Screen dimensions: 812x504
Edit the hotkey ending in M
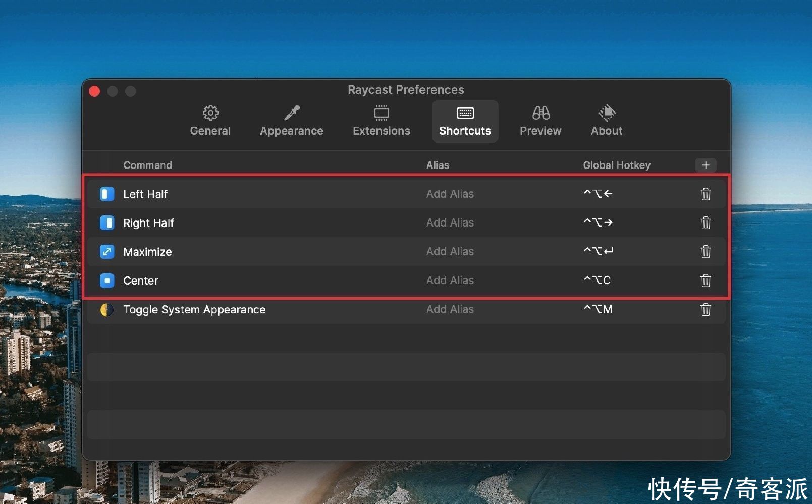(x=598, y=309)
